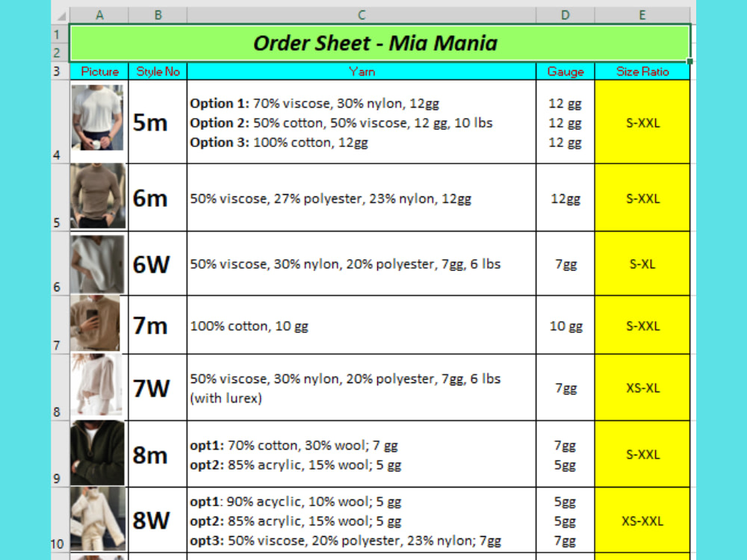Select yarn cell '100% cotton, 10 gg'
The image size is (747, 560).
click(362, 325)
